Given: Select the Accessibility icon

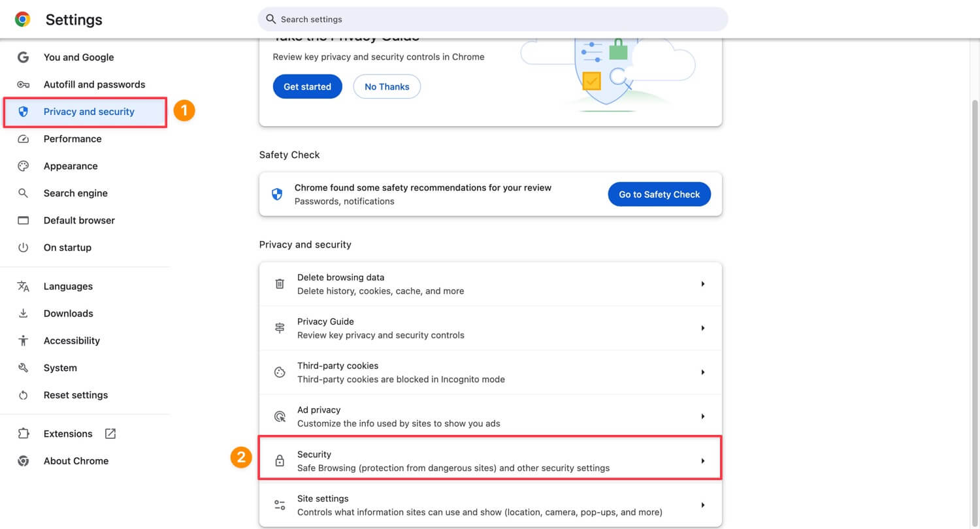Looking at the screenshot, I should (x=23, y=340).
